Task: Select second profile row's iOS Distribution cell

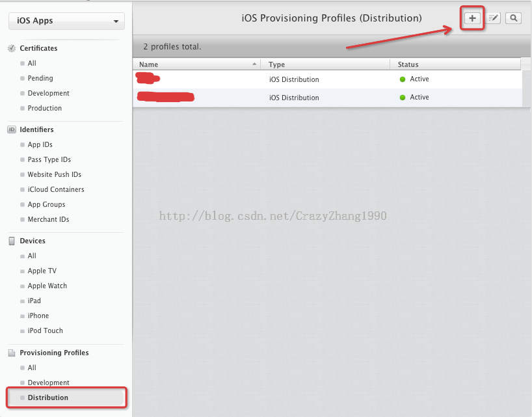Action: 294,98
